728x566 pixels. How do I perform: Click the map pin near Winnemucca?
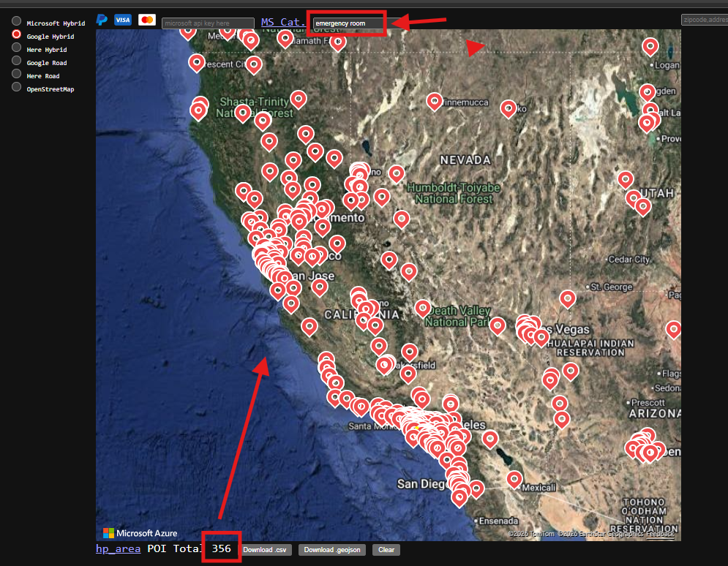click(x=435, y=100)
